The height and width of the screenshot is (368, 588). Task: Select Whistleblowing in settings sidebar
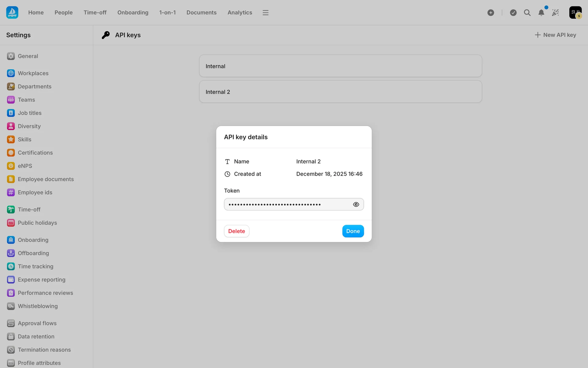38,306
